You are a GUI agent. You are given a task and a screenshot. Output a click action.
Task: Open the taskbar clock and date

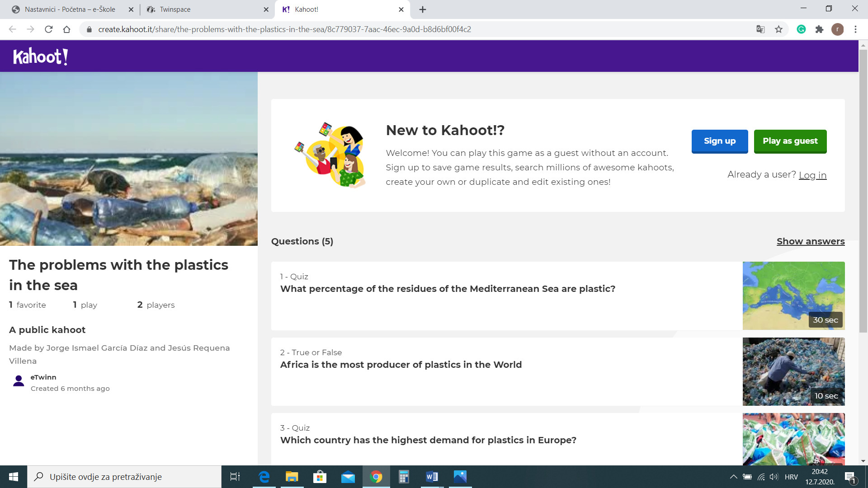[820, 477]
